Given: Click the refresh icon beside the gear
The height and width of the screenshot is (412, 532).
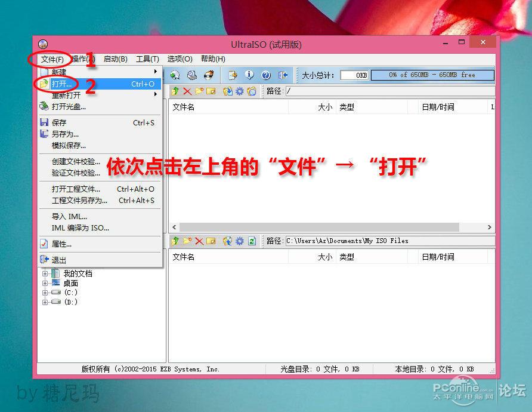Looking at the screenshot, I should 251,241.
